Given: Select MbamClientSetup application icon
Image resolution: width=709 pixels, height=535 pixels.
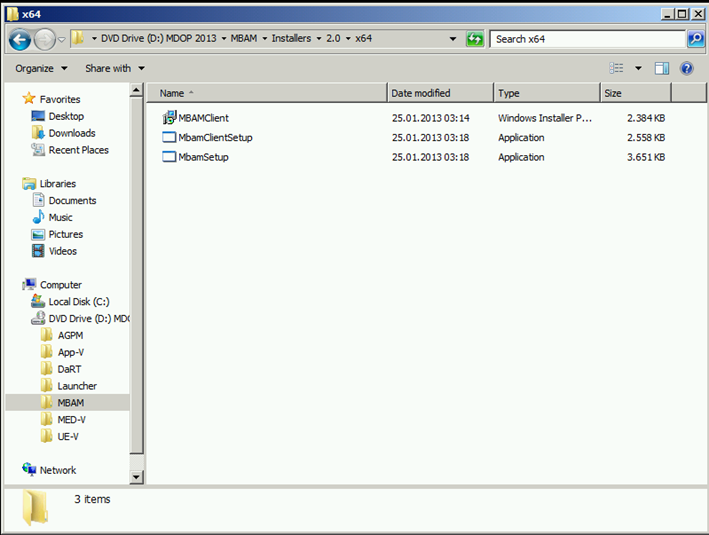Looking at the screenshot, I should tap(169, 137).
